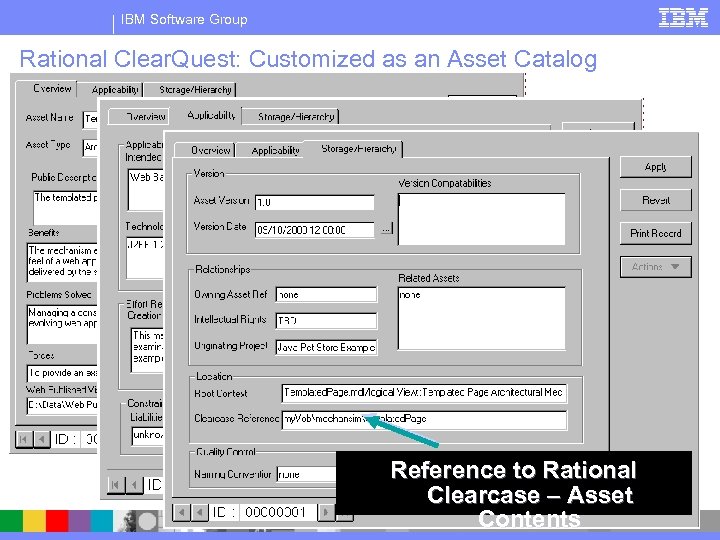This screenshot has height=540, width=720.
Task: Click the Apply button
Action: pyautogui.click(x=655, y=167)
